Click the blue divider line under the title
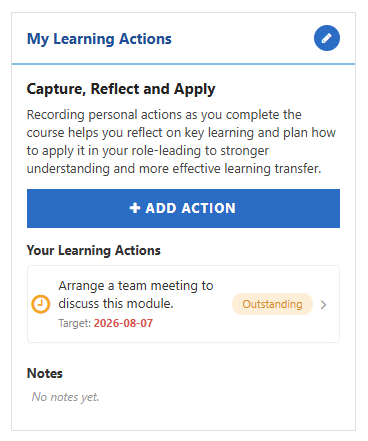 pos(183,64)
